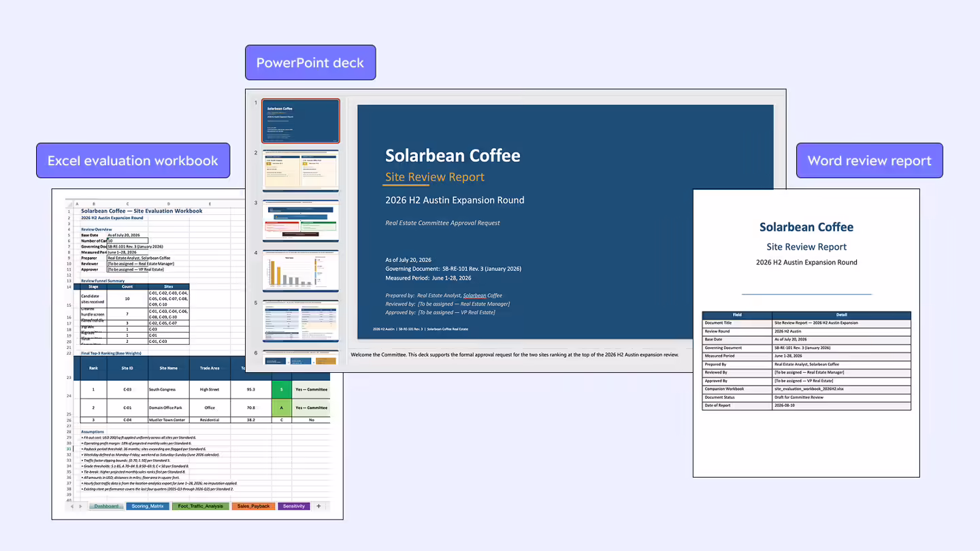Select the 'Mueller Town Center' cell
The image size is (980, 551).
pos(168,420)
